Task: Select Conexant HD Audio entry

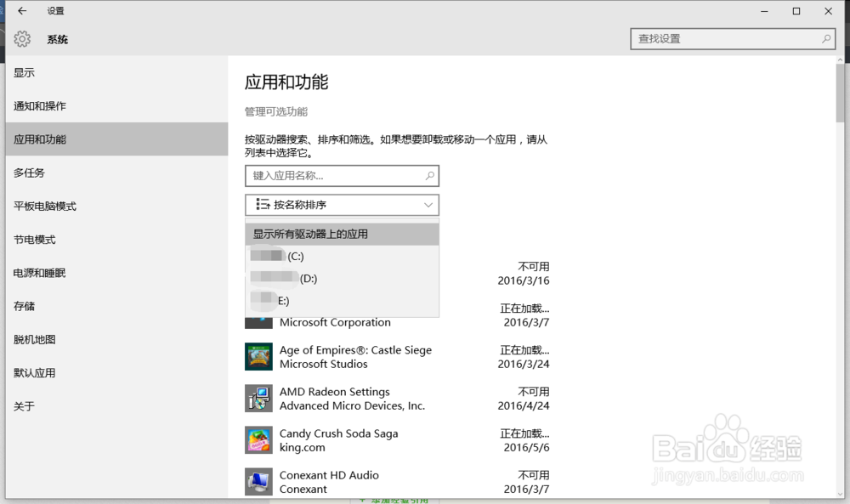Action: click(397, 482)
